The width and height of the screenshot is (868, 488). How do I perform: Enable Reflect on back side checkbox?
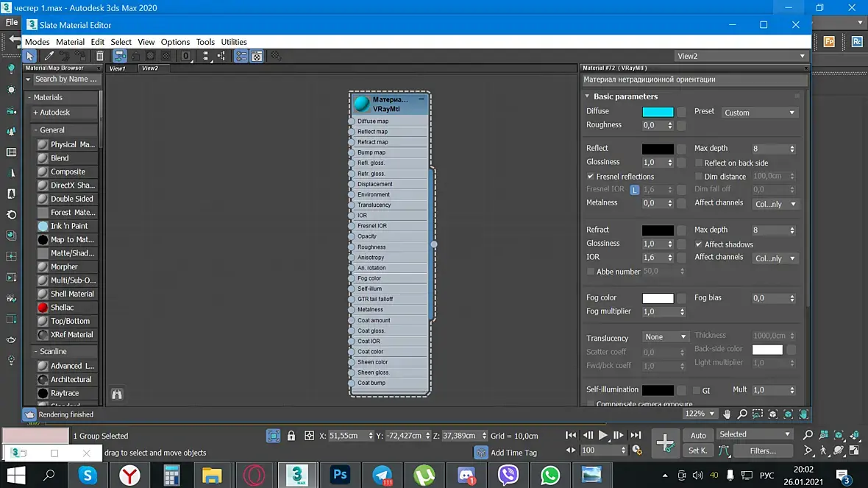[x=699, y=162]
